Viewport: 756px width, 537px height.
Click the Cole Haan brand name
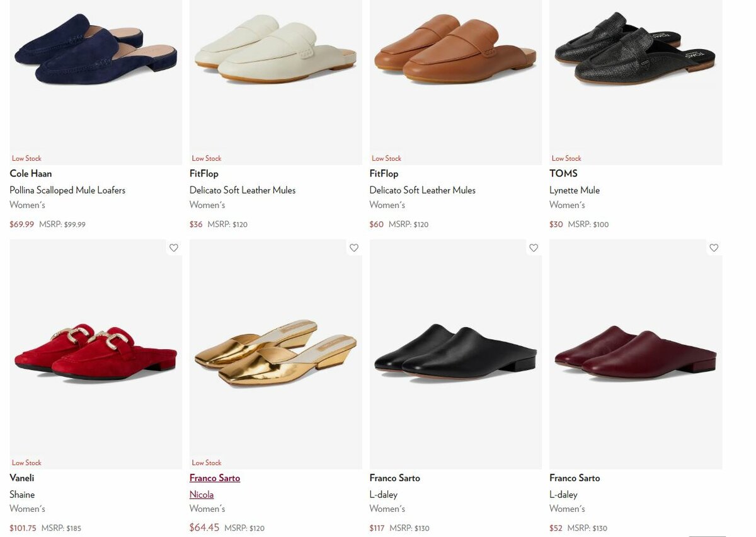pos(31,173)
